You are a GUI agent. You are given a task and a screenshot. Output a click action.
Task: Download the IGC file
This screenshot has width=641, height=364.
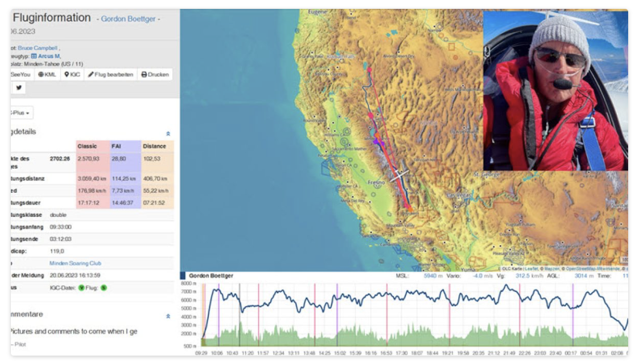(x=72, y=74)
